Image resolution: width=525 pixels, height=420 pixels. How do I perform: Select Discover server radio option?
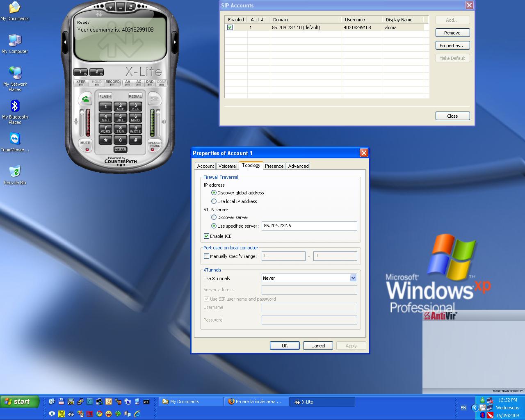(214, 217)
